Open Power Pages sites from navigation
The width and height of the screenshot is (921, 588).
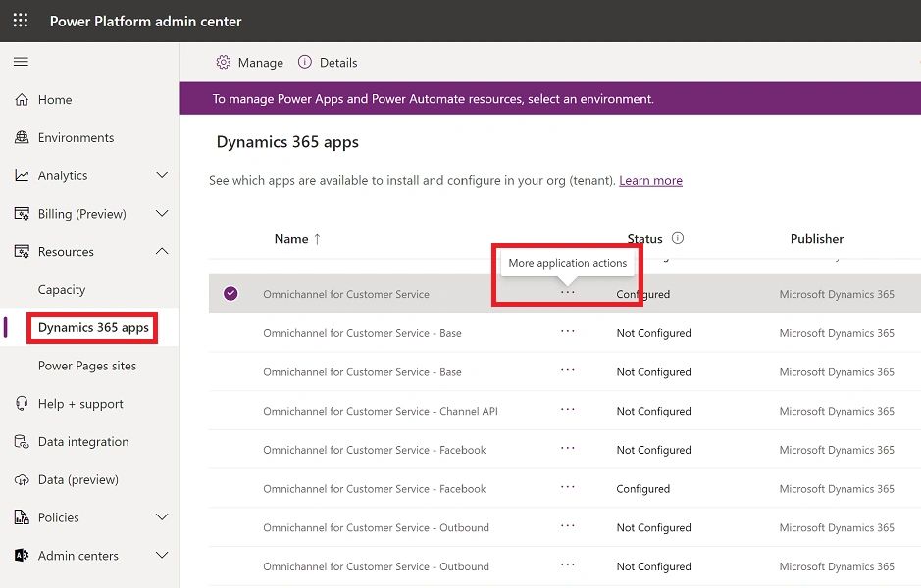[85, 366]
